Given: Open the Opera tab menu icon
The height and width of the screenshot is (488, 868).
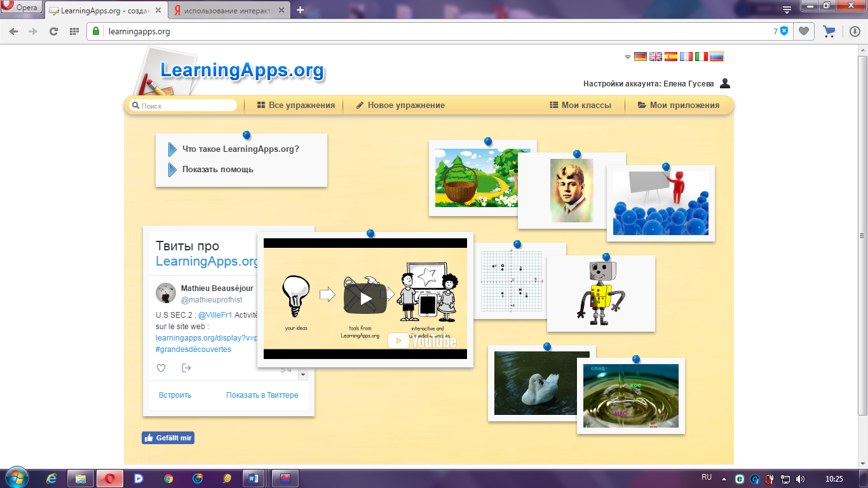Looking at the screenshot, I should (x=787, y=10).
